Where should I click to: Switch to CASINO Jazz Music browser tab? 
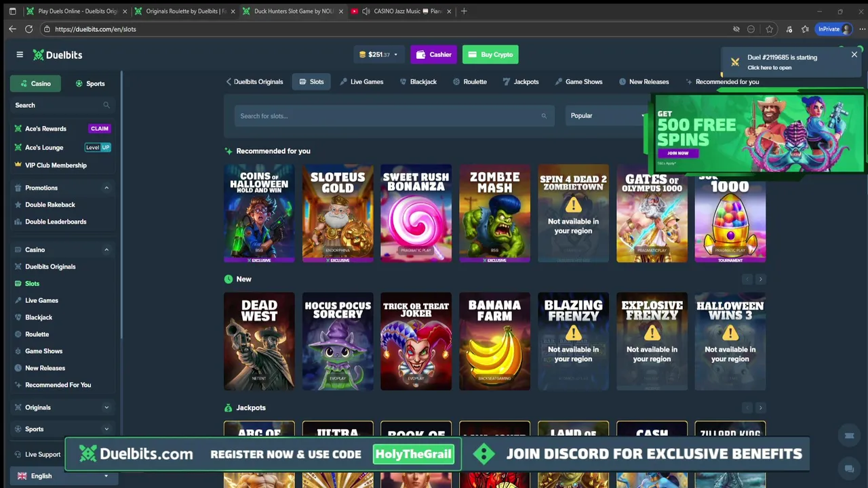point(401,11)
